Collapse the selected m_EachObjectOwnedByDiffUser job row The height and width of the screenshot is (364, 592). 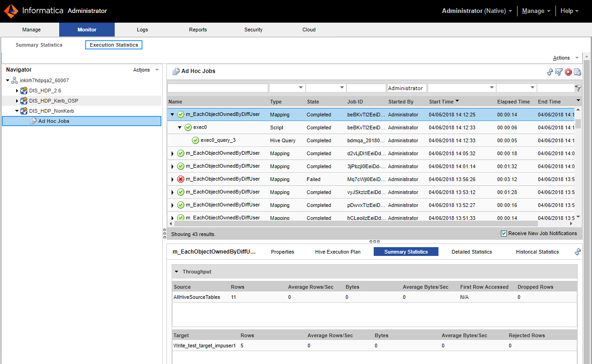[x=173, y=115]
